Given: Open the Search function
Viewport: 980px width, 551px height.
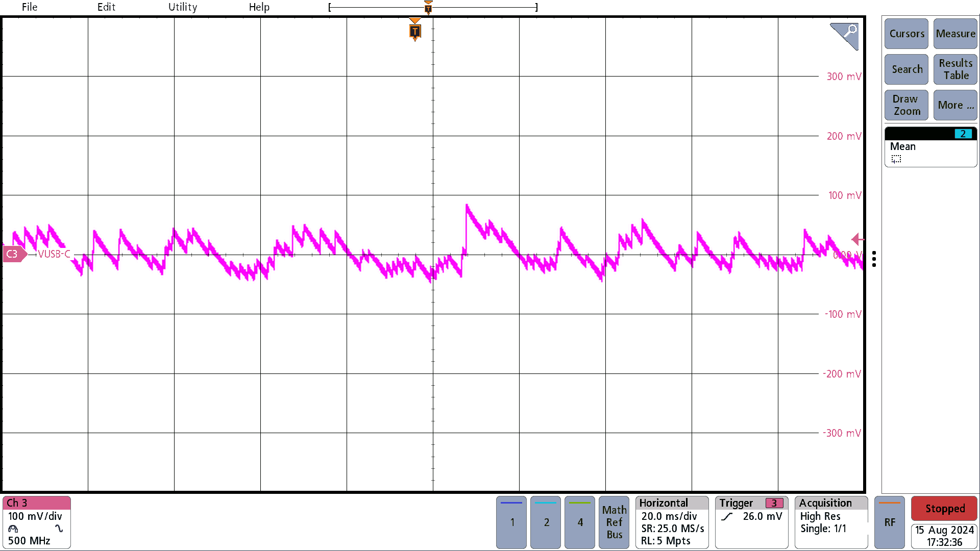Looking at the screenshot, I should [x=906, y=69].
